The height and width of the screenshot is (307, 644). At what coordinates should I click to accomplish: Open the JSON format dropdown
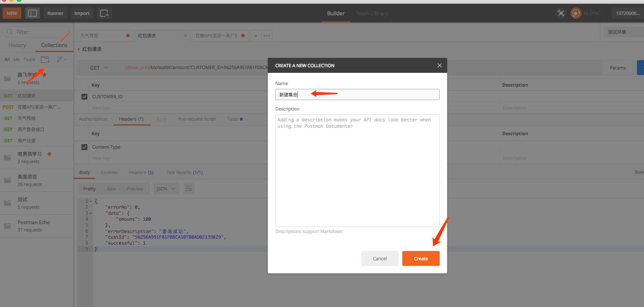click(x=166, y=189)
